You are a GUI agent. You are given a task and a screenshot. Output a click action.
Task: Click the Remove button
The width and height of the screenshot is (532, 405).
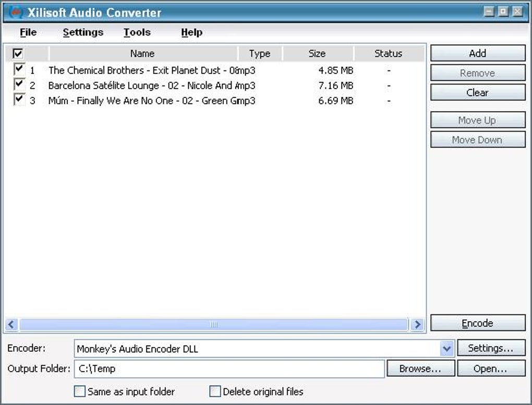478,73
